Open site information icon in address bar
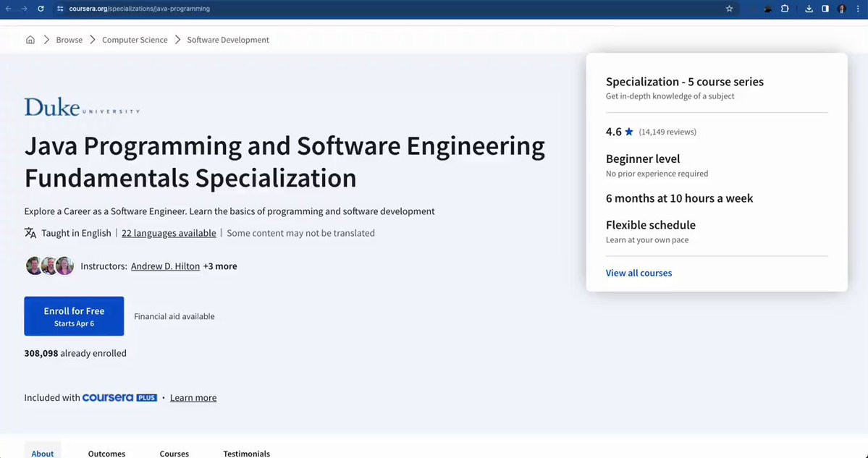Screen dimensions: 868x458 tap(60, 9)
